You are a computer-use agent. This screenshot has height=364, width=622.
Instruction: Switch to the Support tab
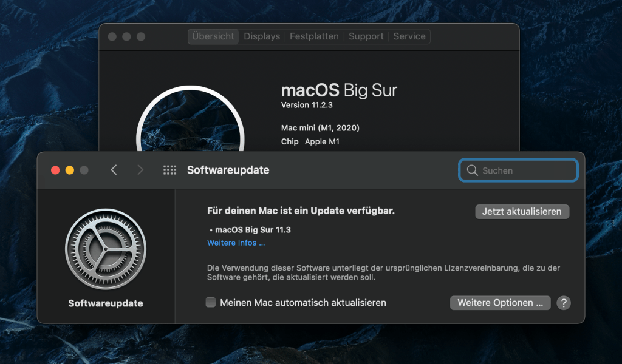pyautogui.click(x=366, y=36)
